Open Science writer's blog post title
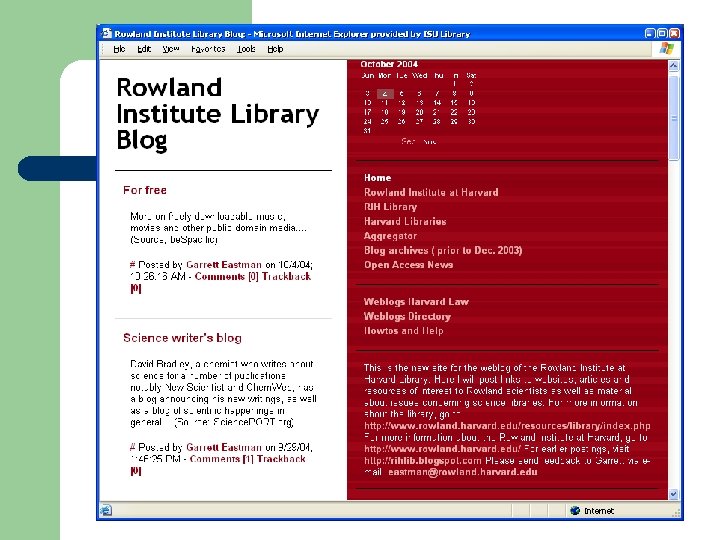This screenshot has height=540, width=720. coord(182,338)
